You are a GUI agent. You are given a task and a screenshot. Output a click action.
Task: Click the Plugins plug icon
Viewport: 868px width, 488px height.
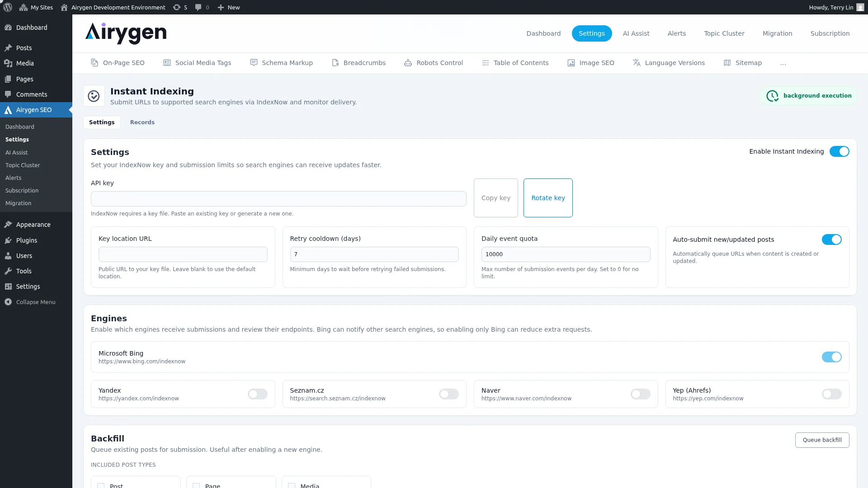(x=8, y=240)
